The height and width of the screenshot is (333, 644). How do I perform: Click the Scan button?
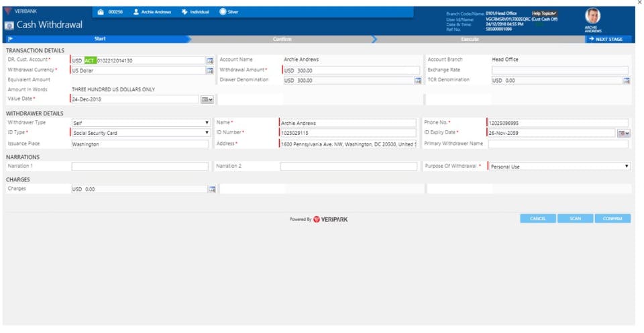click(575, 219)
